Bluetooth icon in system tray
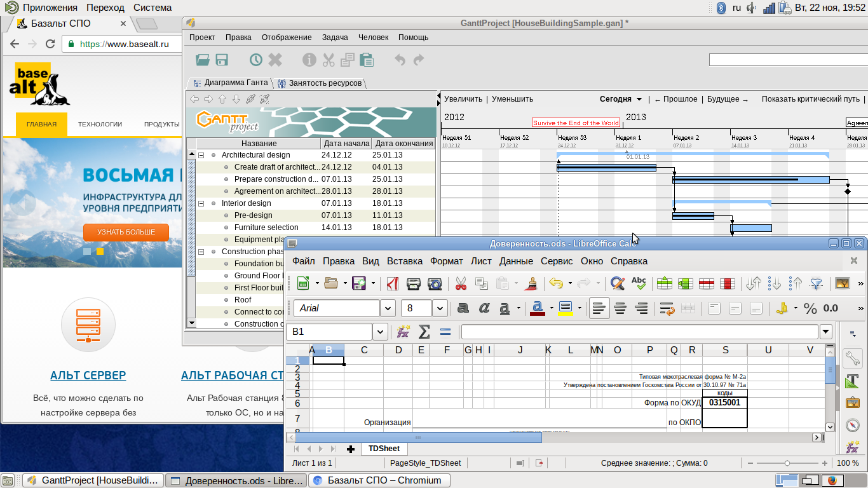The height and width of the screenshot is (488, 868). [721, 8]
